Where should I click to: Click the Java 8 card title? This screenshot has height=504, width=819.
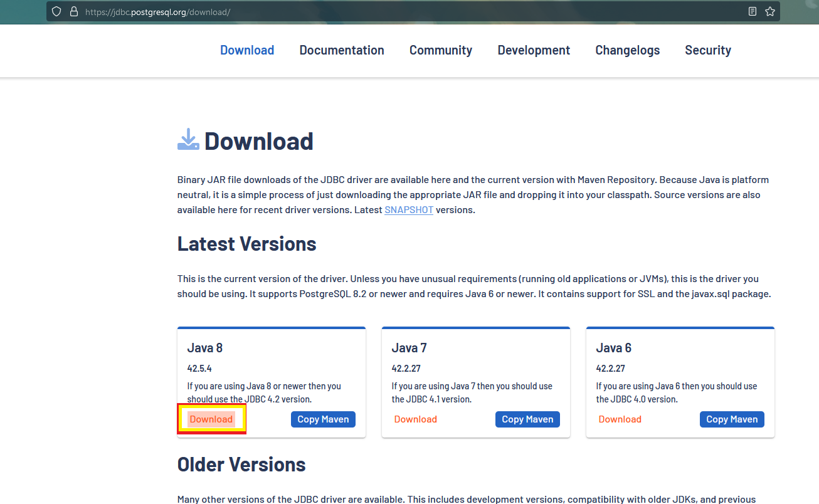[x=205, y=348]
